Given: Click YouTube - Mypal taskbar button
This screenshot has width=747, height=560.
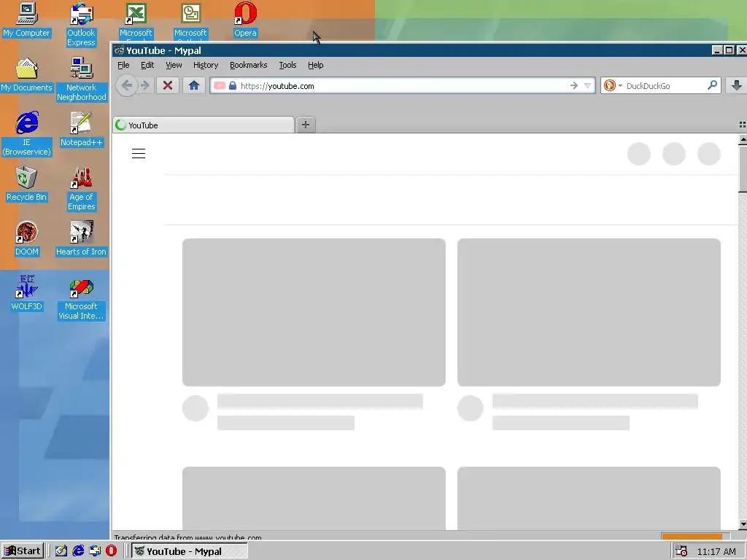Looking at the screenshot, I should tap(190, 551).
